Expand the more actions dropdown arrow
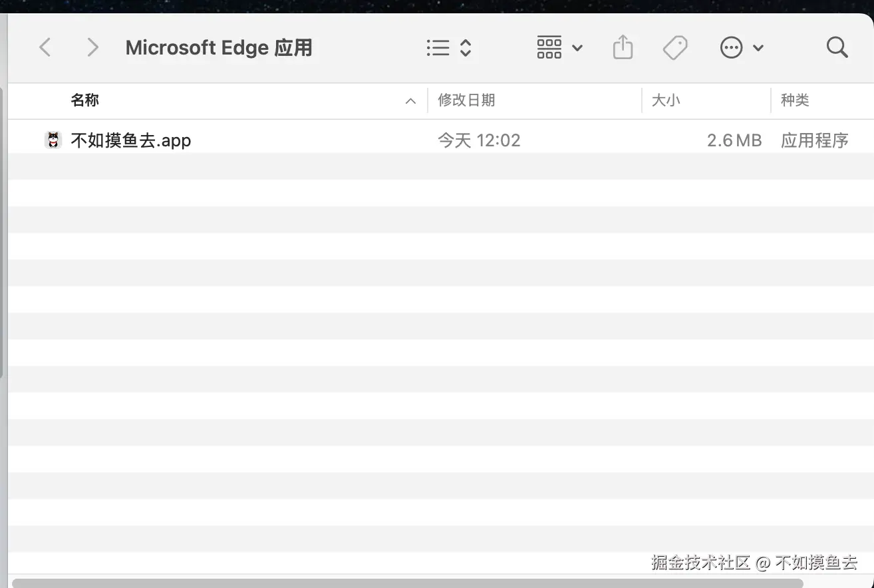The image size is (874, 588). point(758,48)
